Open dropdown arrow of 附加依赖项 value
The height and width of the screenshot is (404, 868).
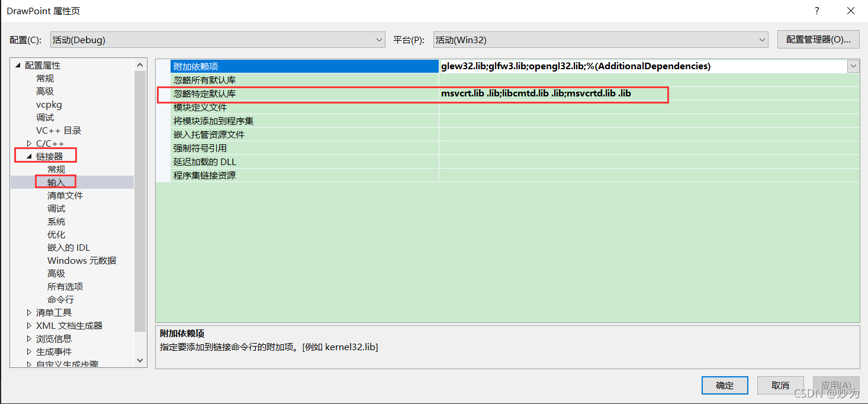click(x=853, y=66)
